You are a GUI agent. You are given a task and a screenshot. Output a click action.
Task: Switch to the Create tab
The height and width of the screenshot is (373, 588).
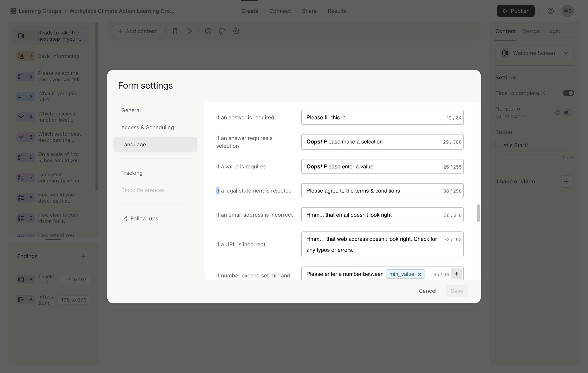[250, 11]
